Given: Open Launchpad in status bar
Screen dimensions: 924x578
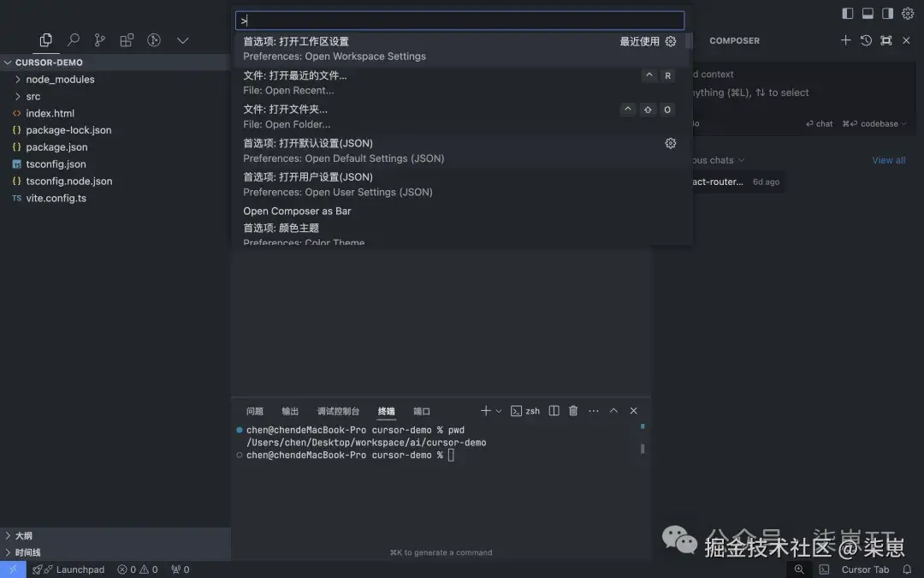Looking at the screenshot, I should coord(68,569).
